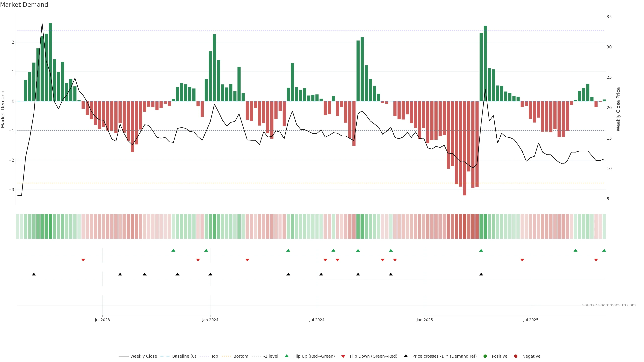
Task: Click the red Negative legend dot
Action: click(x=516, y=356)
